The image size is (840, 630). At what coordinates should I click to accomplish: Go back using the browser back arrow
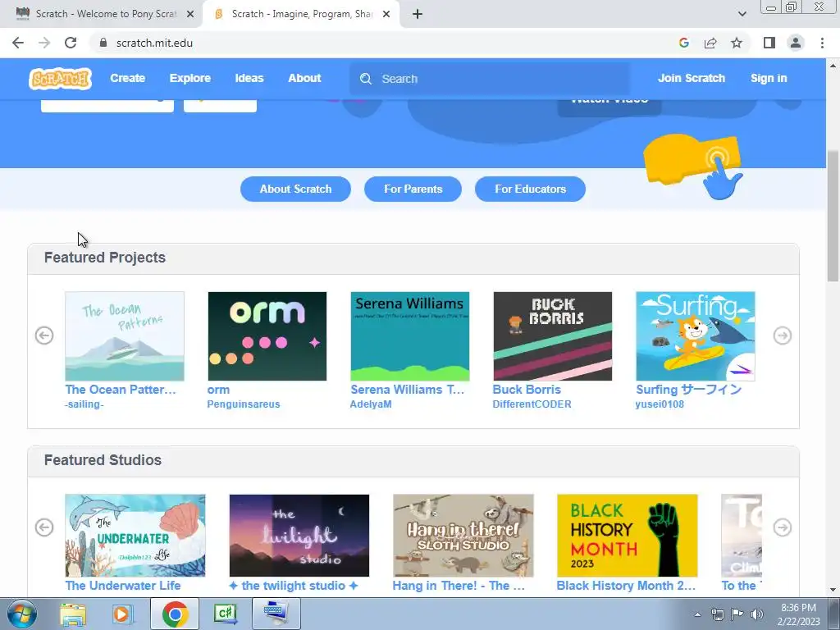coord(18,43)
